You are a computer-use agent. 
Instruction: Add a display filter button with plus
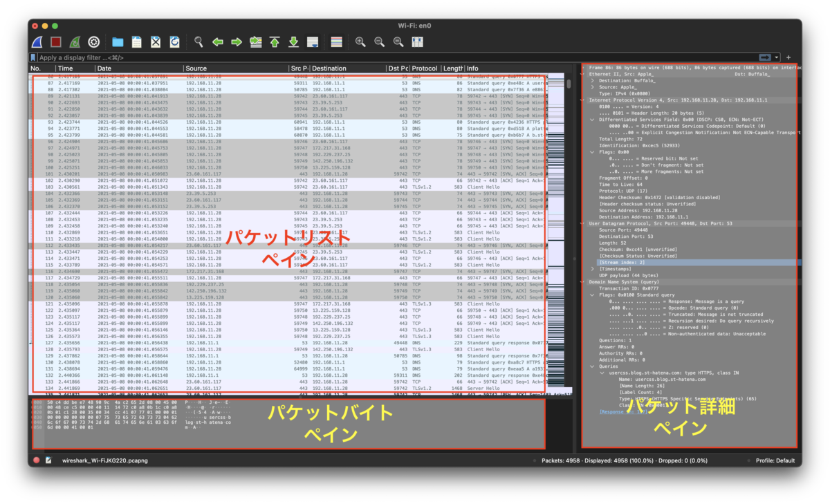(788, 57)
